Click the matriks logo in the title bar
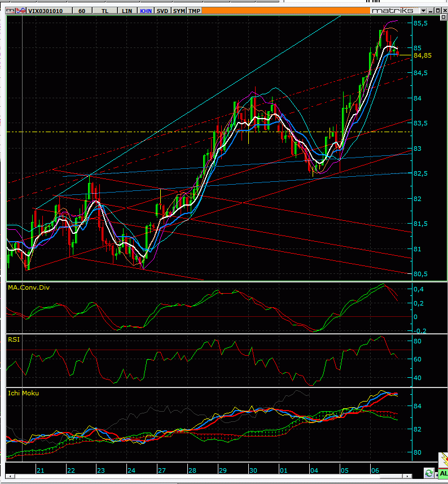Screen dimensions: 448x484 [392, 11]
